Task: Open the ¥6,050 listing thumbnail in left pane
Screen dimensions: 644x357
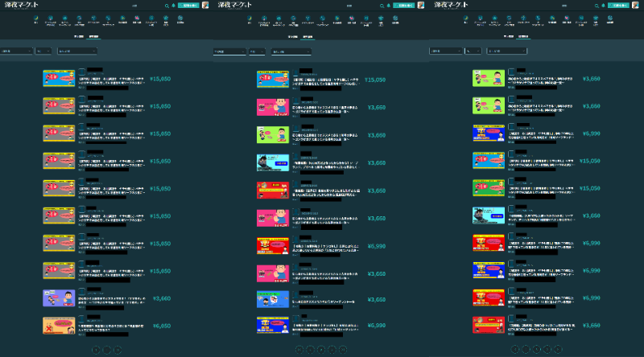Action: pyautogui.click(x=58, y=326)
